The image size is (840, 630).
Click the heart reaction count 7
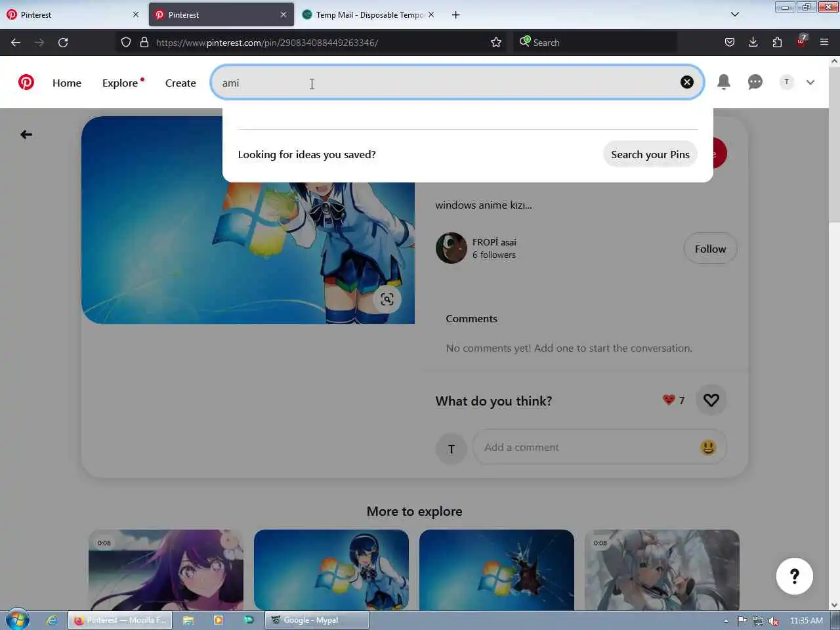674,400
